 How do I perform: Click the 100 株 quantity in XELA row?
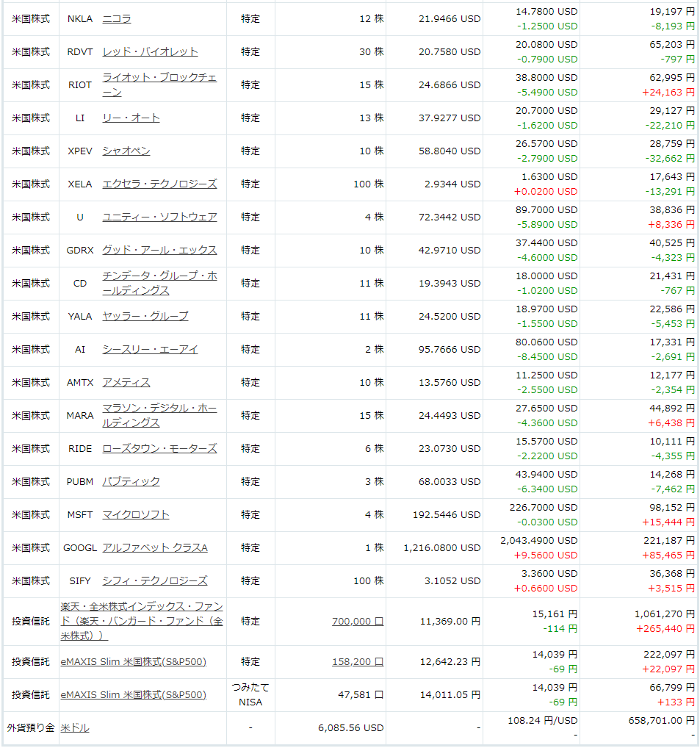tap(368, 184)
